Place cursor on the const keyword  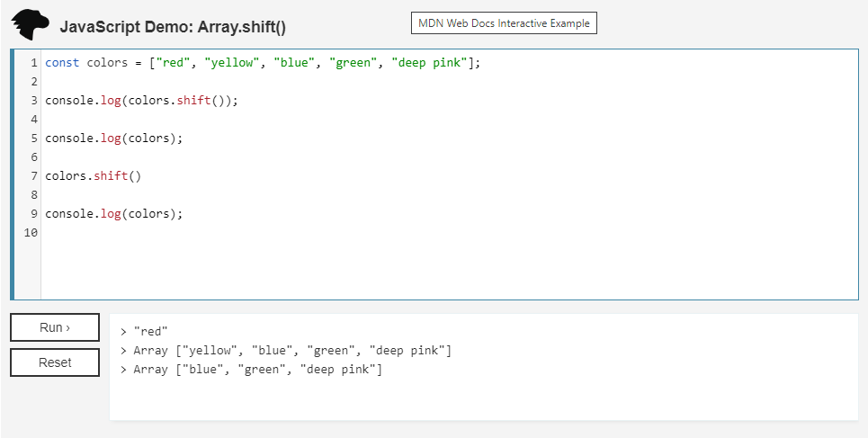coord(62,63)
